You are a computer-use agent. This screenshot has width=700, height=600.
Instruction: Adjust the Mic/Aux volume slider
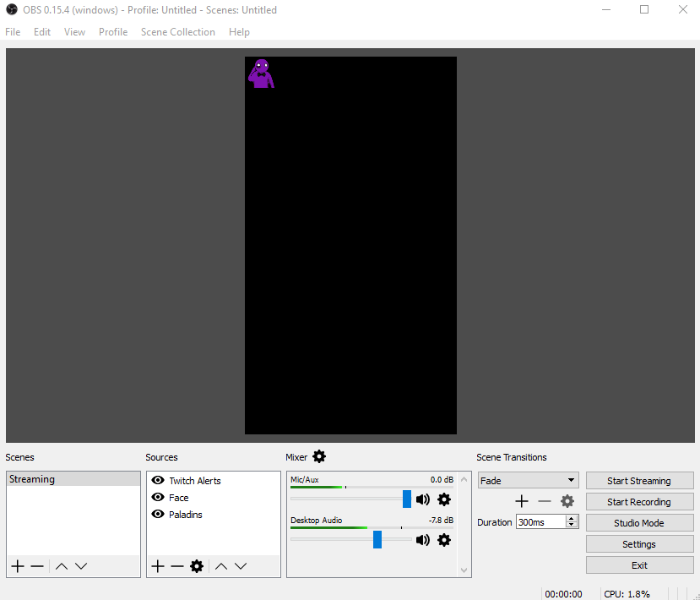click(x=407, y=499)
